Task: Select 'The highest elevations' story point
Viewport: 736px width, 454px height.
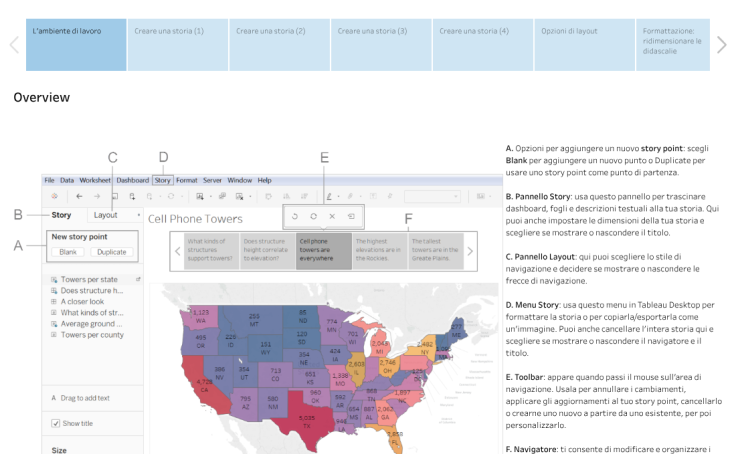Action: (x=380, y=251)
